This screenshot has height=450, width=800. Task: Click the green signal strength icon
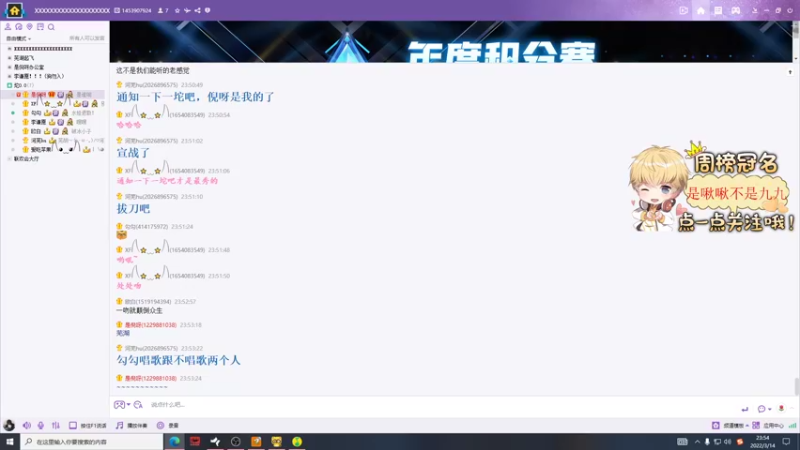pyautogui.click(x=792, y=425)
